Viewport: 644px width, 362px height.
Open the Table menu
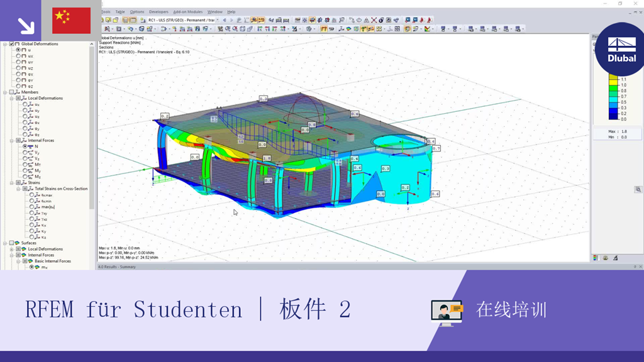click(120, 12)
